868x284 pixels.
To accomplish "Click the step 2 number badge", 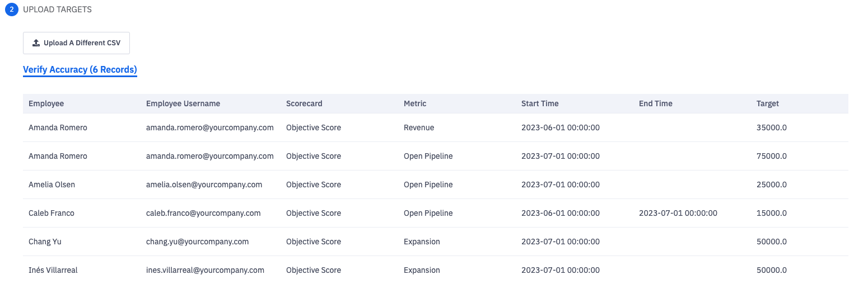I will point(12,10).
